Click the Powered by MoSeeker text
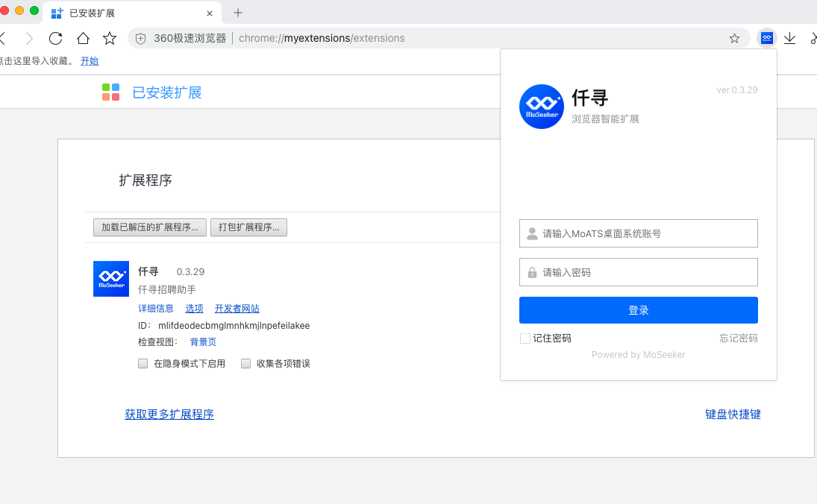817x504 pixels. [x=638, y=355]
